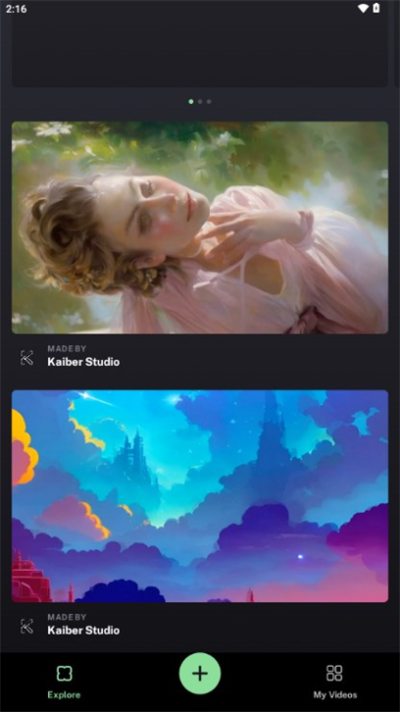Click the My Videos grid icon
400x712 pixels.
click(335, 673)
